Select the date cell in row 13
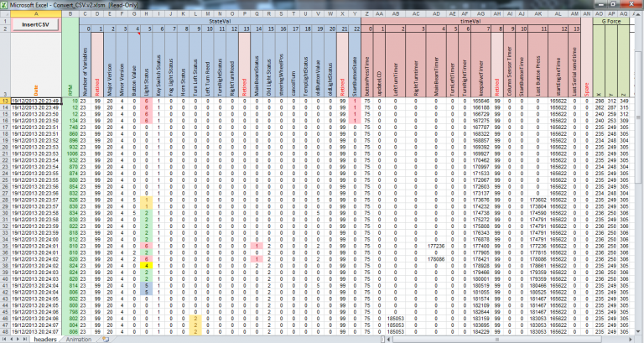 [36, 101]
